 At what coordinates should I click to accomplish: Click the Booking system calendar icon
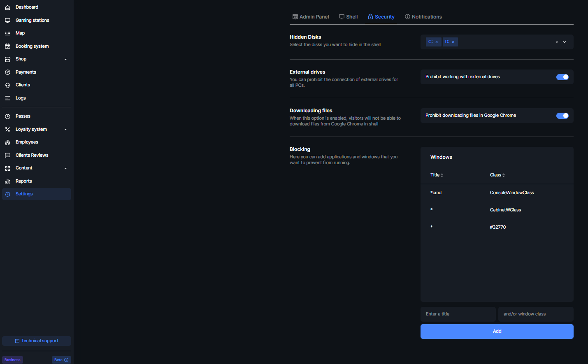[8, 46]
